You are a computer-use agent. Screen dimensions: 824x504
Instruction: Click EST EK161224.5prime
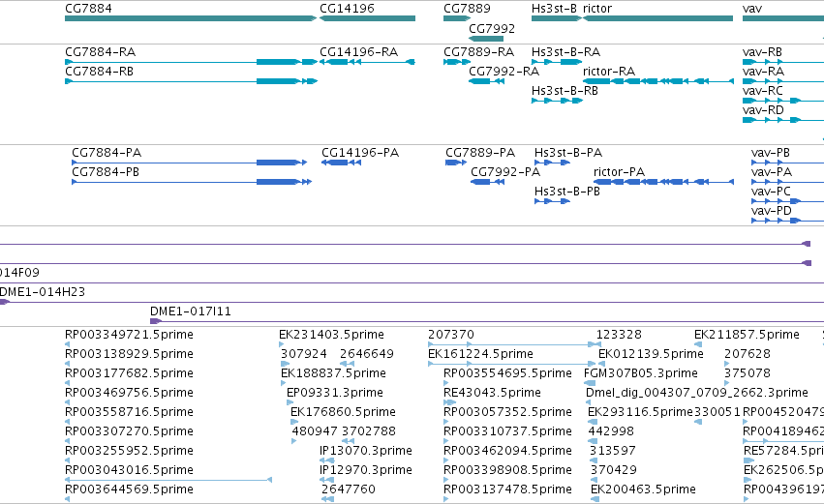click(x=481, y=354)
